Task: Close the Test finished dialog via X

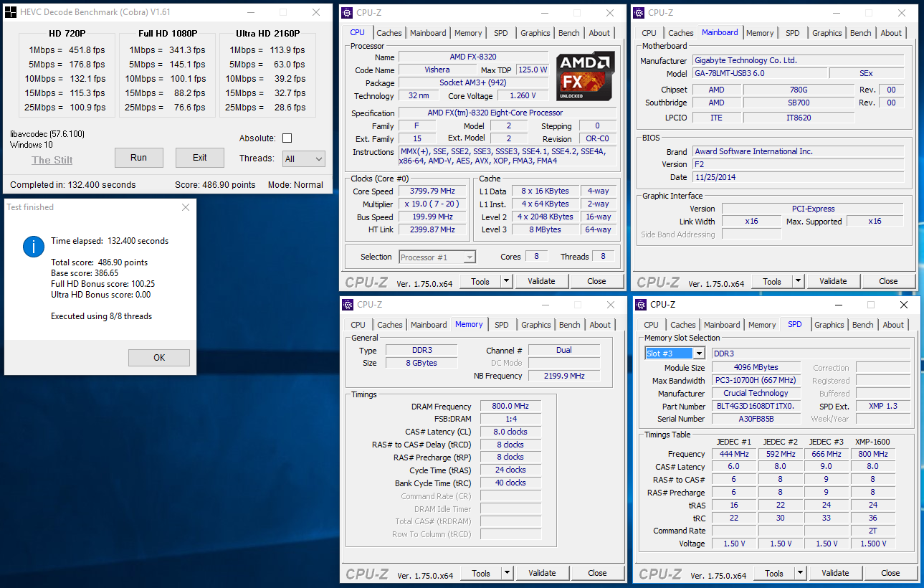Action: (186, 207)
